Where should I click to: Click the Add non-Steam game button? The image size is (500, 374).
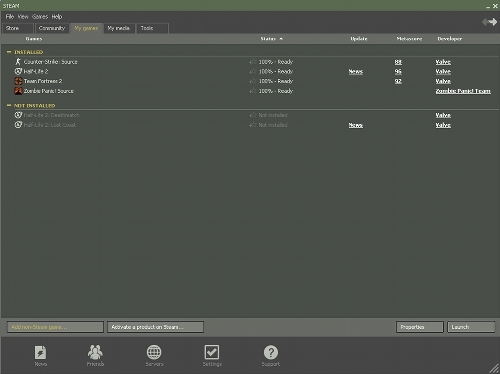[55, 327]
